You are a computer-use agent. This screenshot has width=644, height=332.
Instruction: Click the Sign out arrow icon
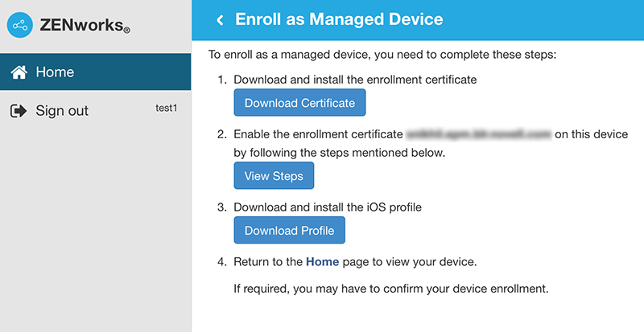click(x=19, y=111)
